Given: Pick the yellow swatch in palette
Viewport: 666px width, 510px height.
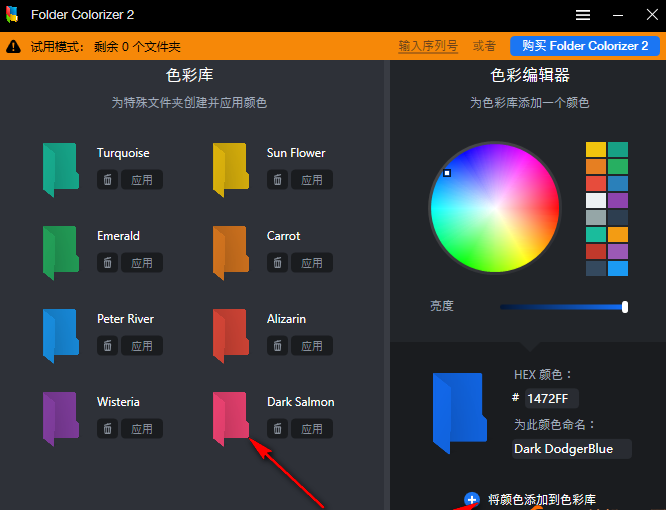Looking at the screenshot, I should pos(596,149).
